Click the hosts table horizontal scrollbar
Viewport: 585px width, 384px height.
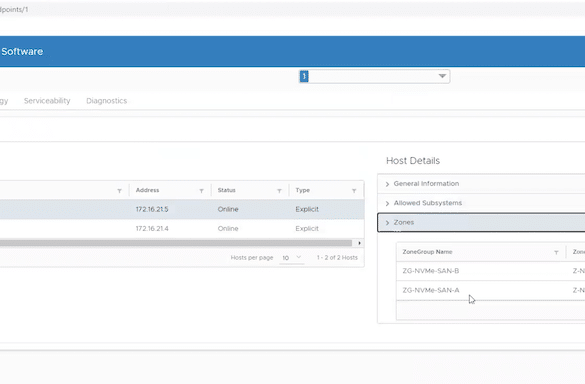[176, 243]
